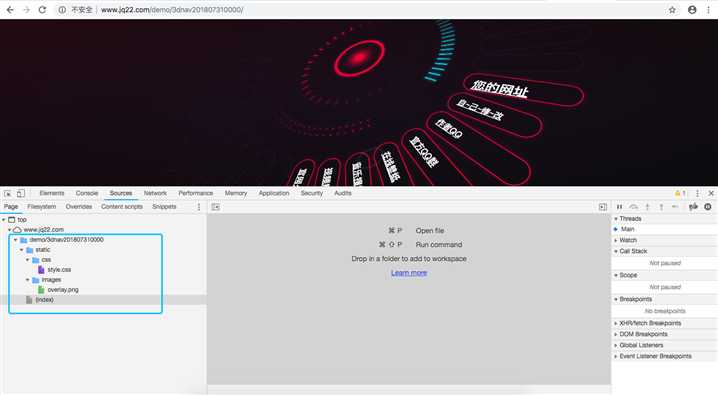
Task: Collapse the Call Stack section
Action: (x=616, y=251)
